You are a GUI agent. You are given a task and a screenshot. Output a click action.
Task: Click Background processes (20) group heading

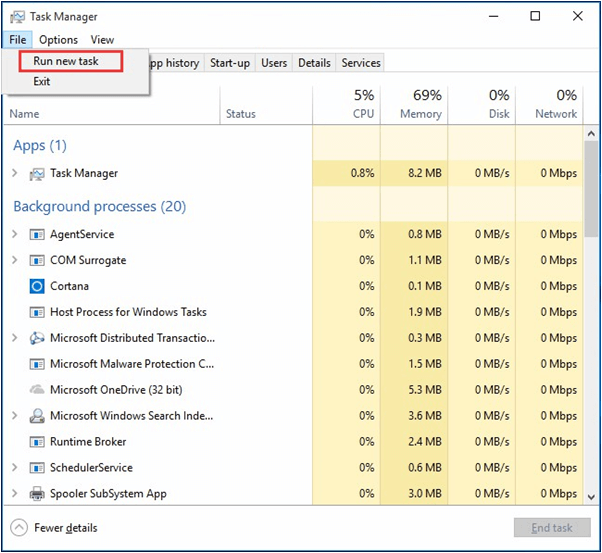[100, 207]
